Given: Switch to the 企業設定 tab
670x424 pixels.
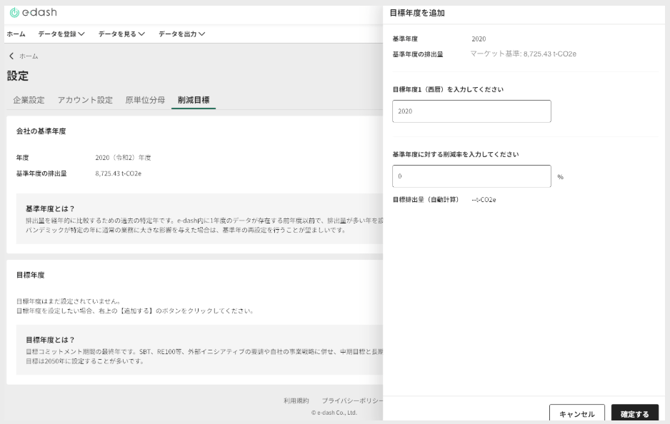Looking at the screenshot, I should click(x=29, y=100).
